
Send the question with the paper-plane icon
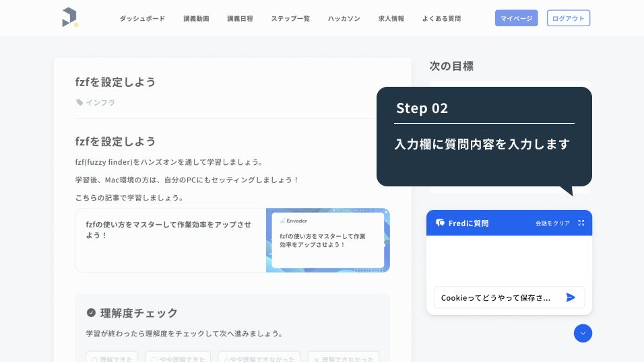571,297
